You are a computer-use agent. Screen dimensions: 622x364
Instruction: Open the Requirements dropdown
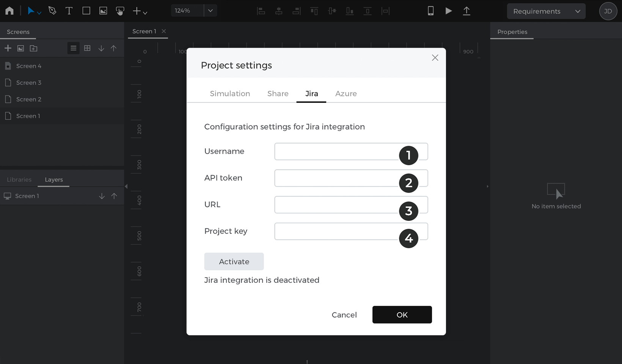click(x=546, y=11)
